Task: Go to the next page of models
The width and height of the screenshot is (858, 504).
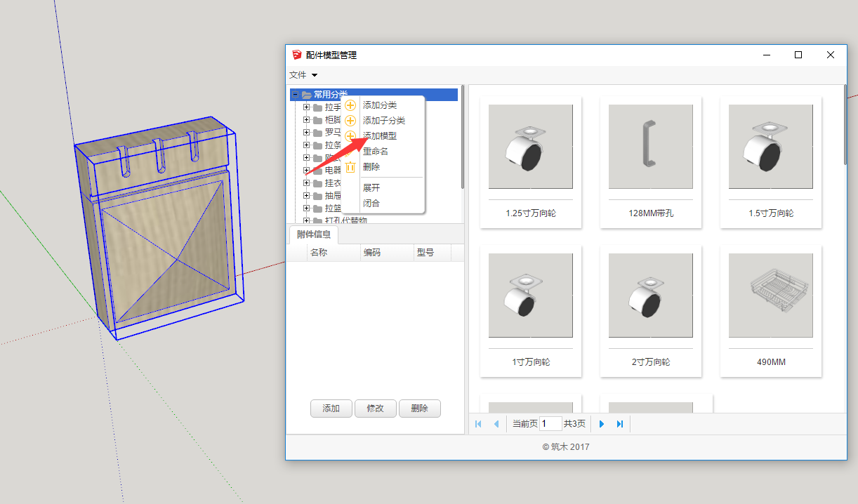Action: (602, 424)
